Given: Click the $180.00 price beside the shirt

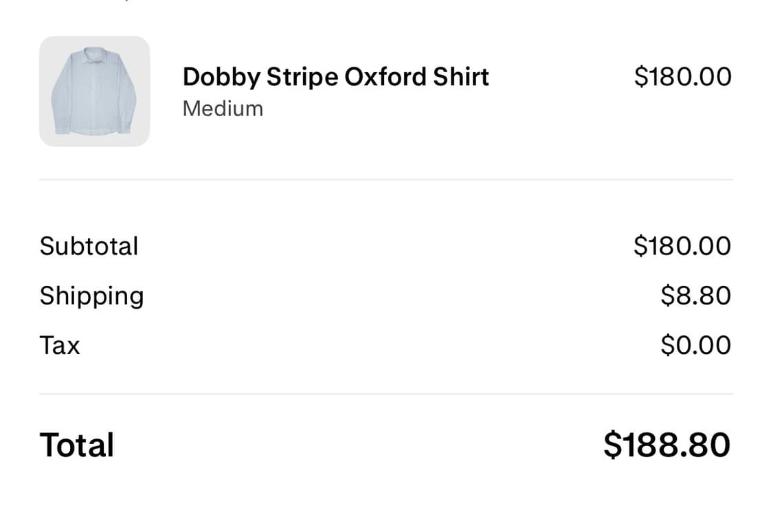Looking at the screenshot, I should click(x=682, y=76).
